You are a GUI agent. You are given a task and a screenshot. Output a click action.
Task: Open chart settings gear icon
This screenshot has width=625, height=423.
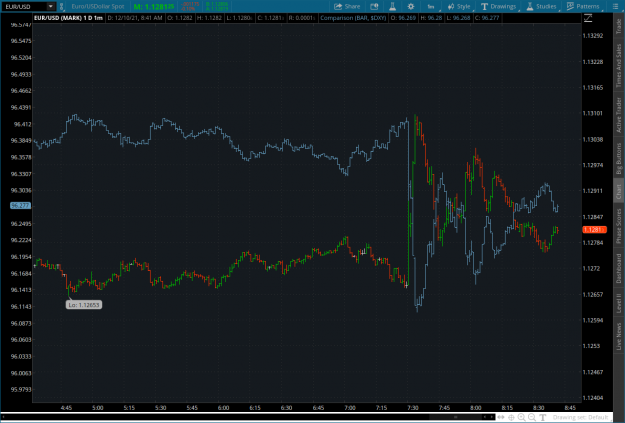tap(411, 6)
